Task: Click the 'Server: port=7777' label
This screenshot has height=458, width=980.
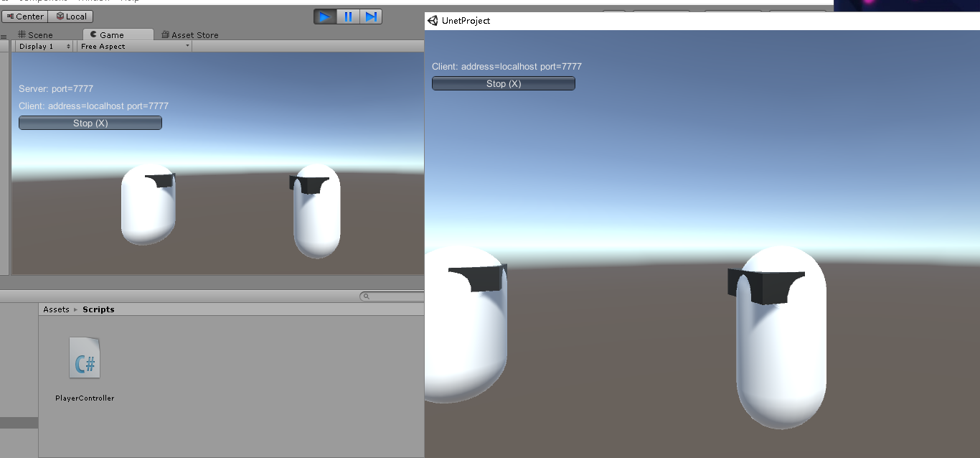Action: (56, 89)
